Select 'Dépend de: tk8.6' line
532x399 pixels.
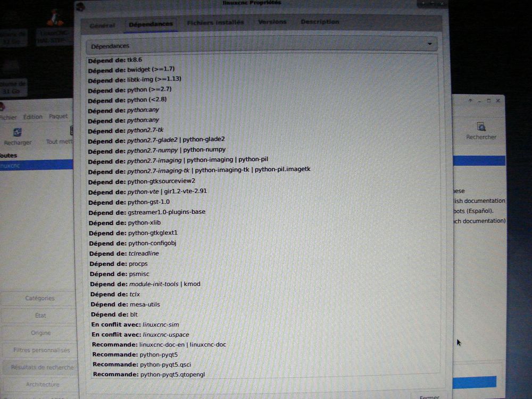pos(115,60)
